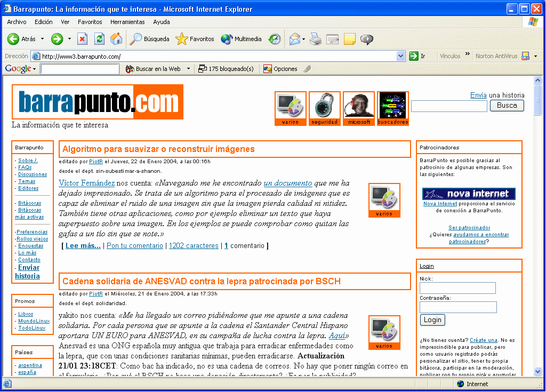Screen dimensions: 546x392
Task: Click the Contraseña password field
Action: click(458, 307)
